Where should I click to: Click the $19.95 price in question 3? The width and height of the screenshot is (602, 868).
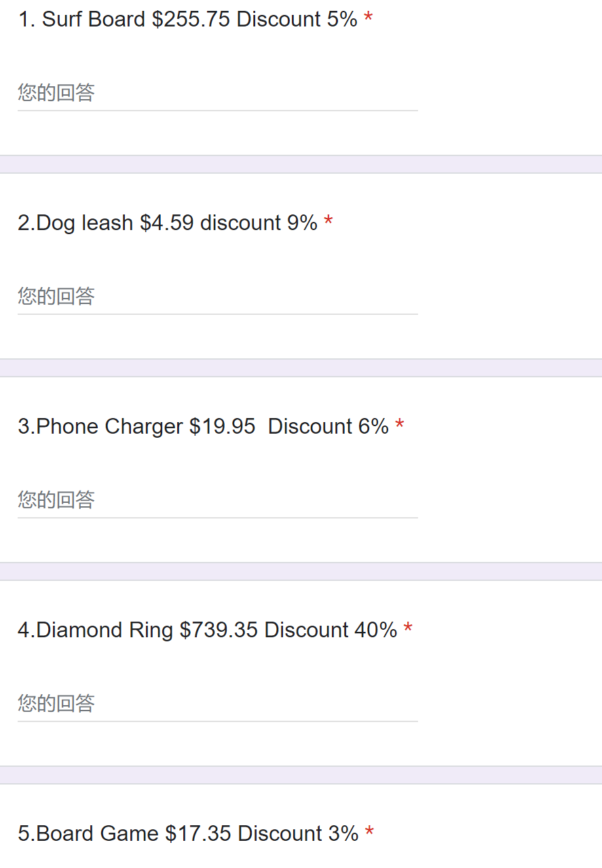[223, 427]
